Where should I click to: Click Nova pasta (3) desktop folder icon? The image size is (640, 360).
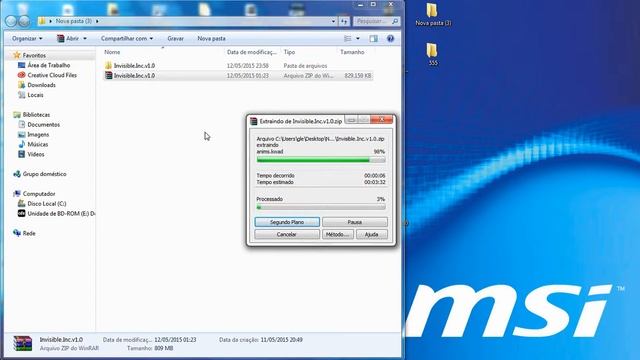432,10
